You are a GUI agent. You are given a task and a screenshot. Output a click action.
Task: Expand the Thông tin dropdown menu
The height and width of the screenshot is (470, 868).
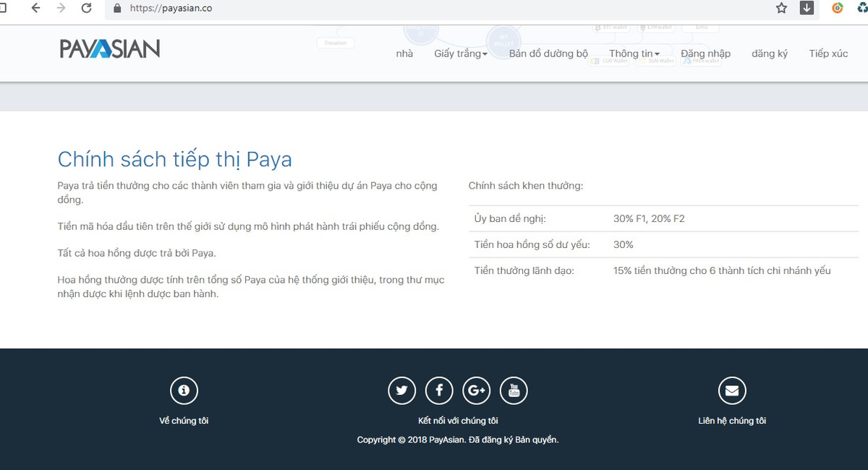coord(634,54)
